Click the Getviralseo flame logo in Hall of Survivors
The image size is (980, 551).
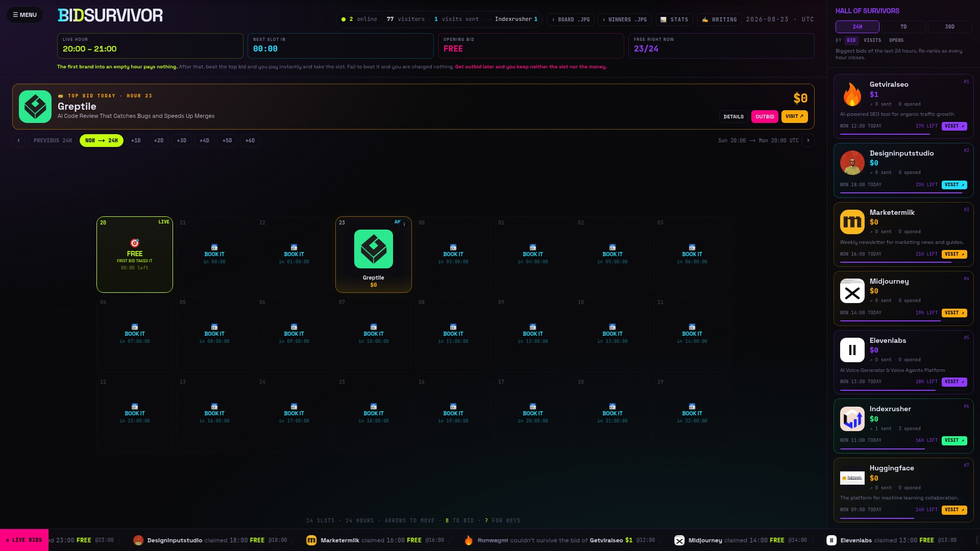click(x=852, y=94)
